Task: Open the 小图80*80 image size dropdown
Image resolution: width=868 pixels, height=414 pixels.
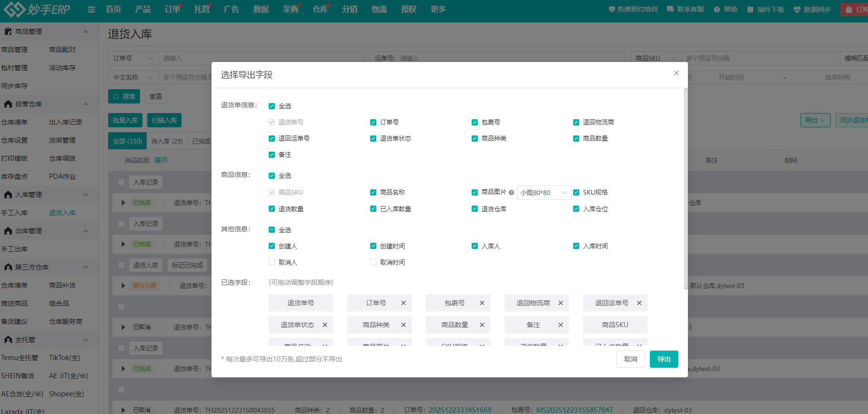Action: pos(544,193)
